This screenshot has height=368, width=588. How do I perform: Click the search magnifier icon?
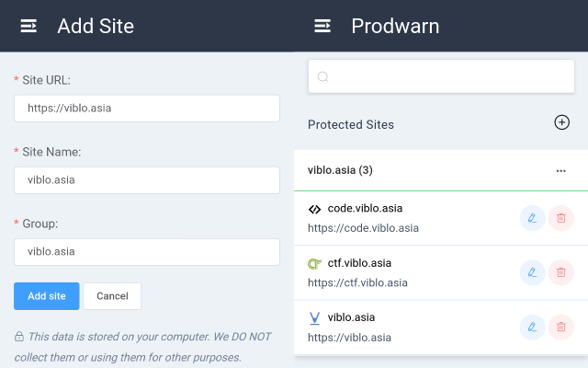click(322, 76)
